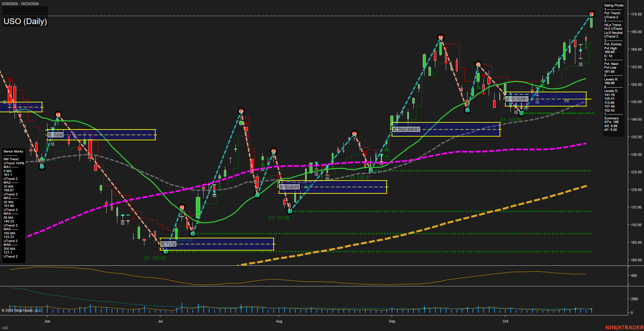Viewport: 644px width, 331px height.
Task: Click the Bench Marks panel heading
Action: 14,151
